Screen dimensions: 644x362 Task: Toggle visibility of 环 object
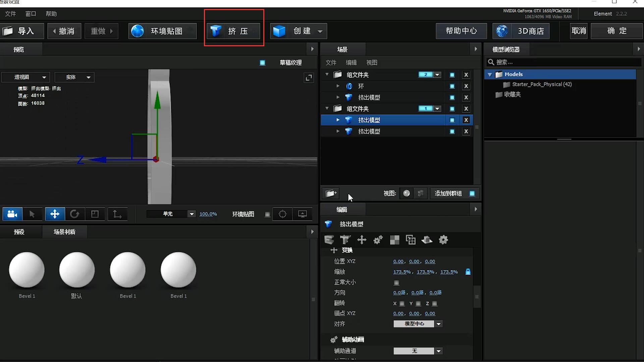coord(451,86)
